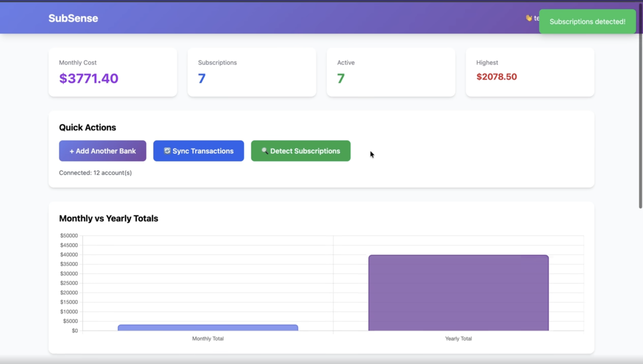Click the Monthly Cost value $3771.40
Image resolution: width=643 pixels, height=364 pixels.
tap(89, 78)
